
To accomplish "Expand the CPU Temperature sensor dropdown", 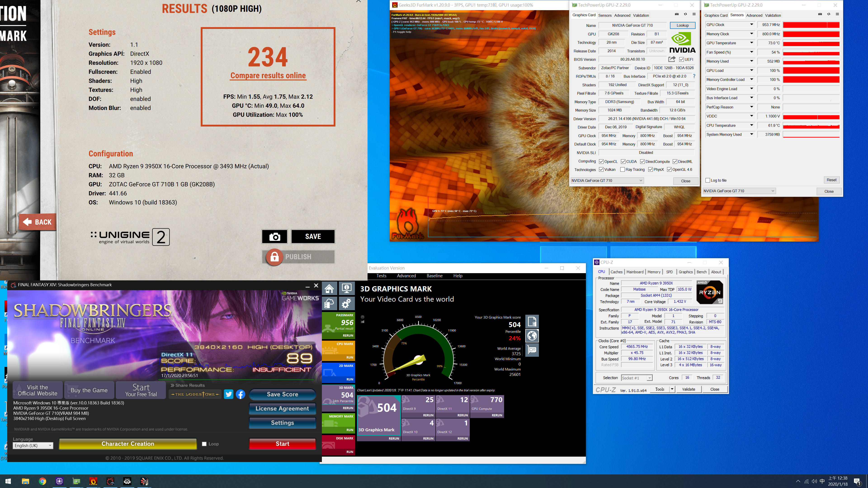I will [x=751, y=125].
